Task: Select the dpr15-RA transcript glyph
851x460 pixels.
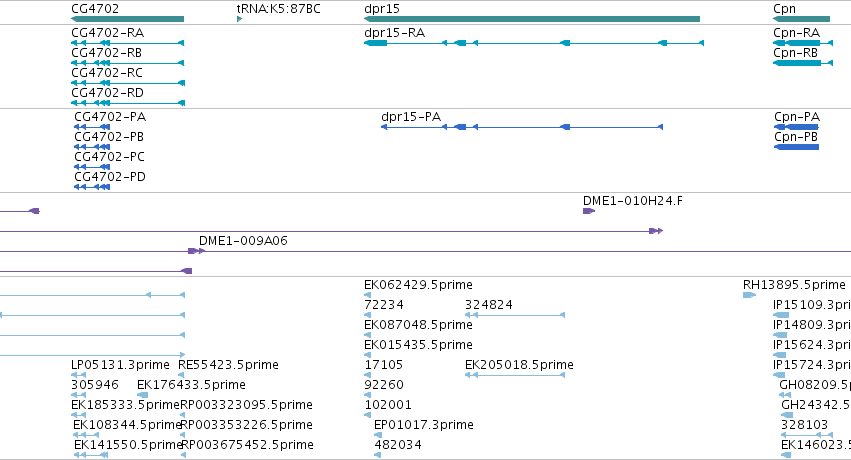Action: [534, 43]
